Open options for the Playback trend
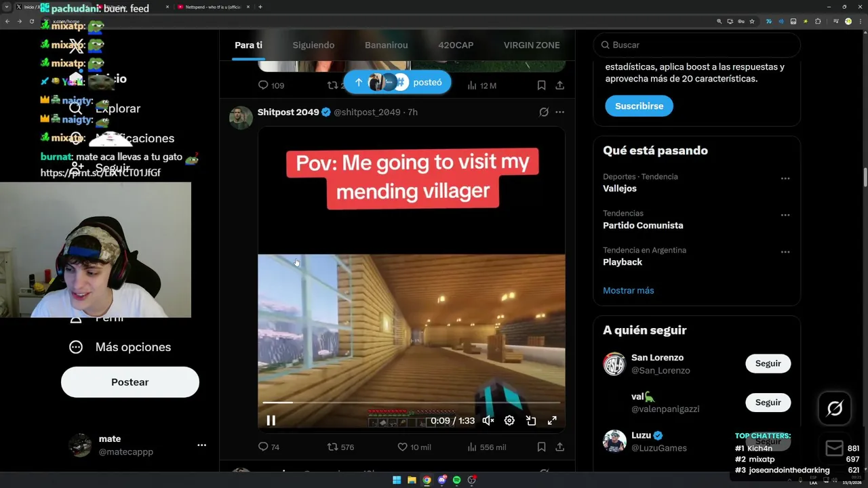This screenshot has height=488, width=868. coord(785,252)
